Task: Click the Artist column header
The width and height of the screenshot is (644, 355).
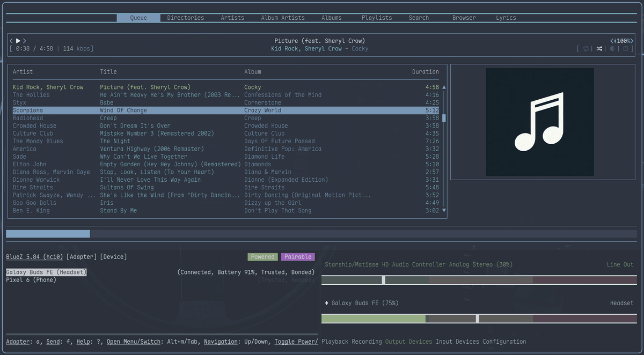Action: tap(23, 72)
